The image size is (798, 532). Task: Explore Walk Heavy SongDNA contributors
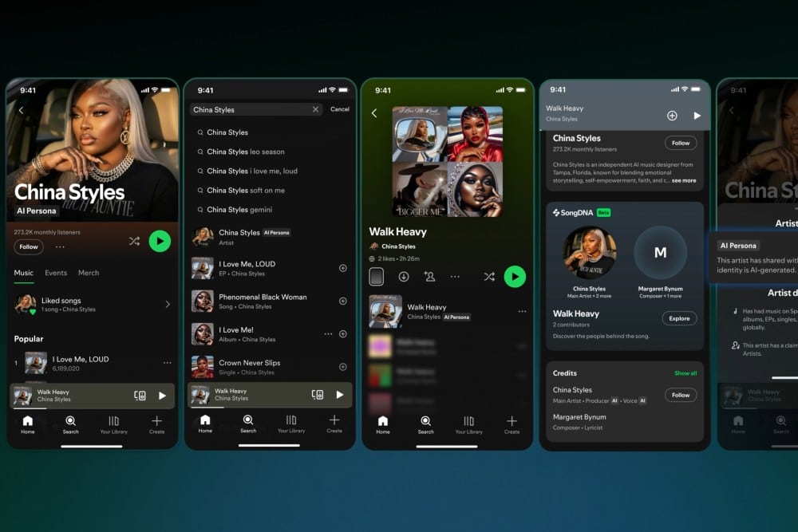(679, 318)
